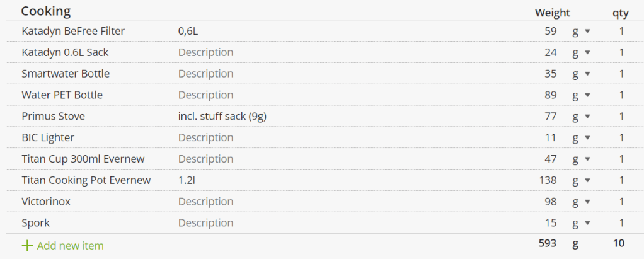Viewport: 644px width, 259px height.
Task: Click the Spork description placeholder
Action: tap(205, 223)
